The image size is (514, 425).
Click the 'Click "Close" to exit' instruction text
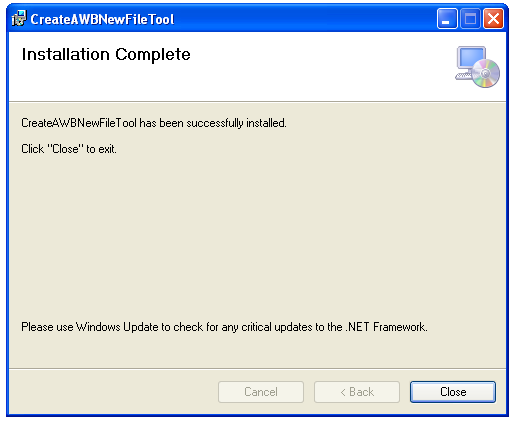click(69, 149)
